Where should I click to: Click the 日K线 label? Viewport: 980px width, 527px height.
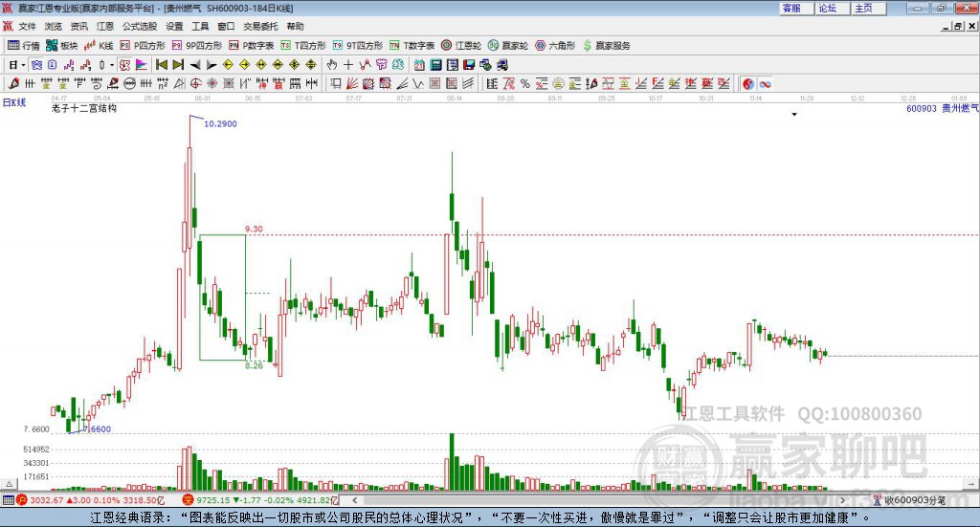(x=14, y=102)
